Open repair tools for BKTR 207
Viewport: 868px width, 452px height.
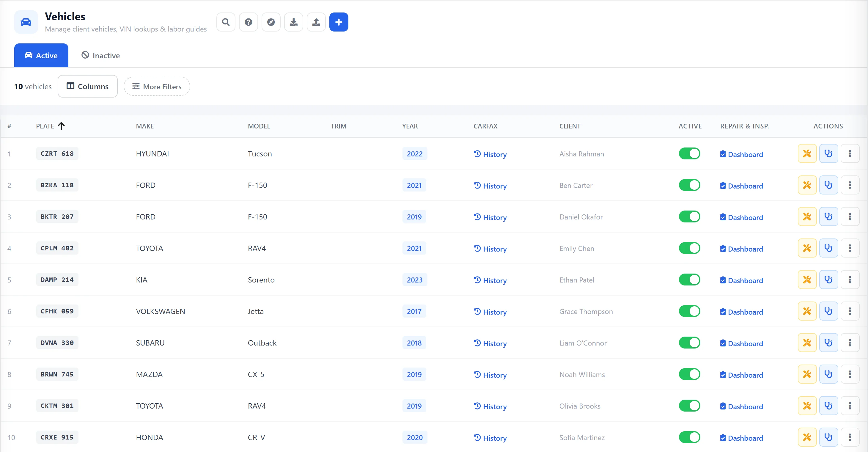(807, 217)
